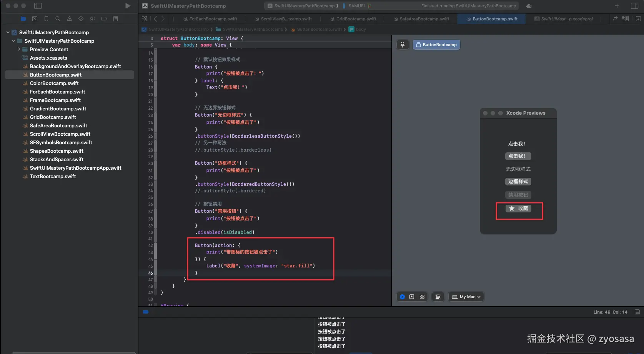Add a new editor pane
The width and height of the screenshot is (644, 354).
pos(638,18)
